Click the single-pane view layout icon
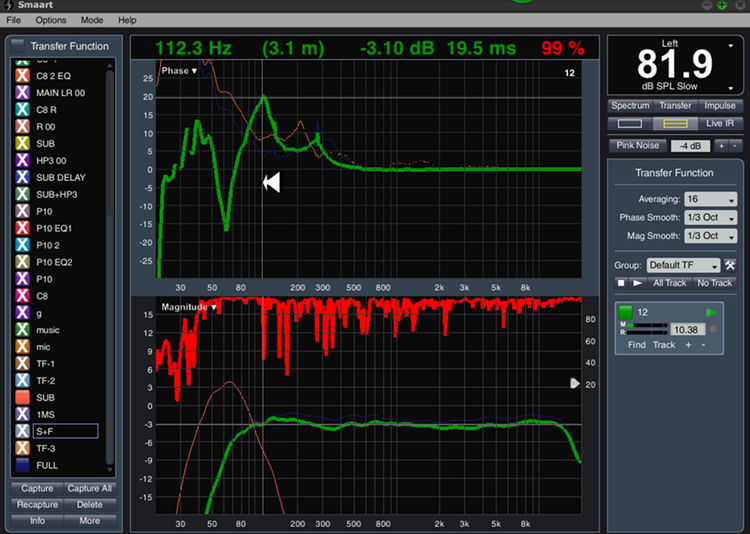 [629, 123]
